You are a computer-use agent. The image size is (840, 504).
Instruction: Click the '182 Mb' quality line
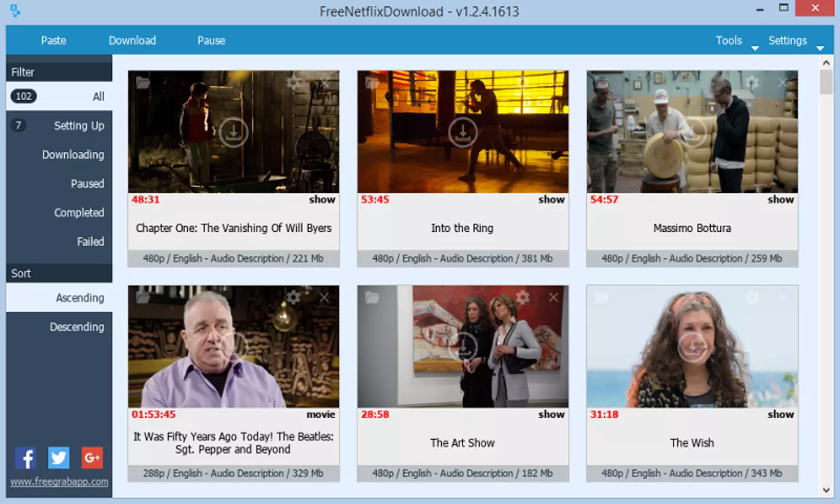click(463, 473)
